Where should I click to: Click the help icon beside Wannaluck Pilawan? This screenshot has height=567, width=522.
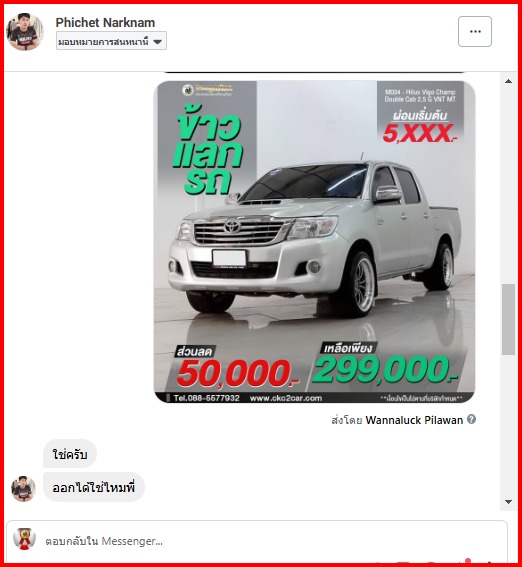[471, 419]
